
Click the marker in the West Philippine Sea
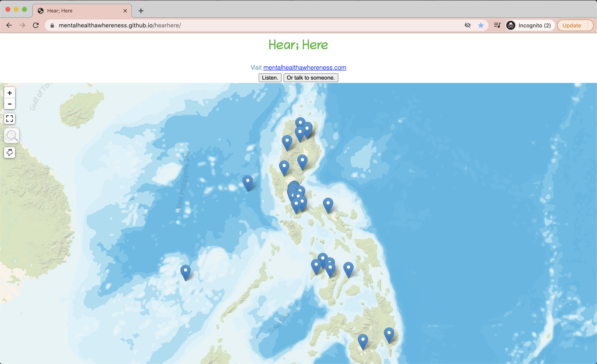pos(248,182)
